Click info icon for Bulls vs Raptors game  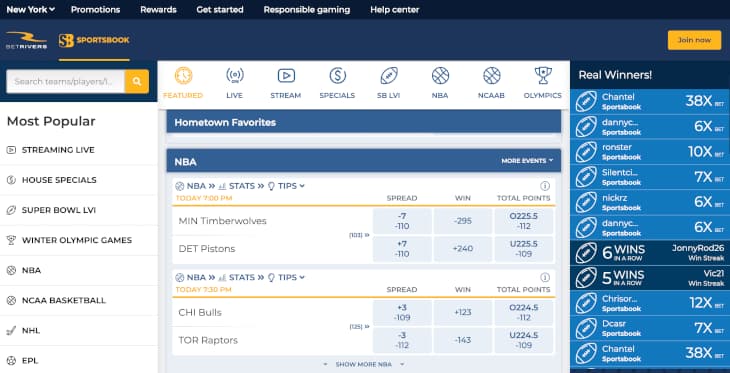(545, 278)
